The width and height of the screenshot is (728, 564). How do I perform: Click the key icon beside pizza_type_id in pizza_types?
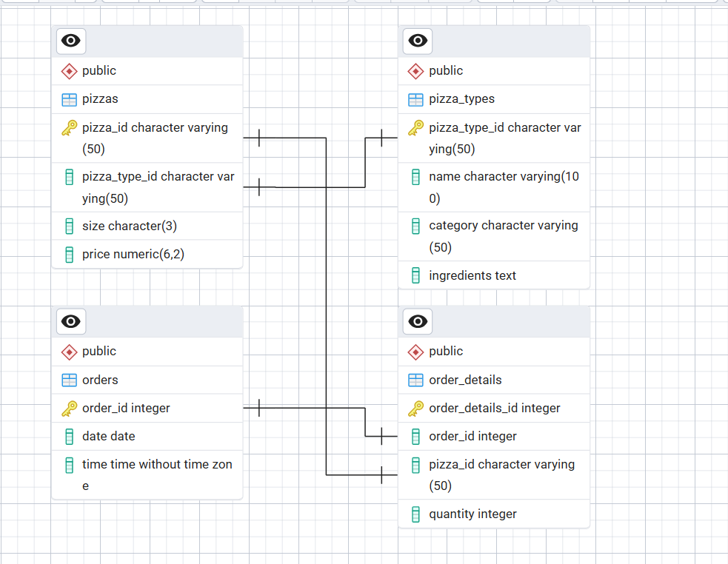415,128
